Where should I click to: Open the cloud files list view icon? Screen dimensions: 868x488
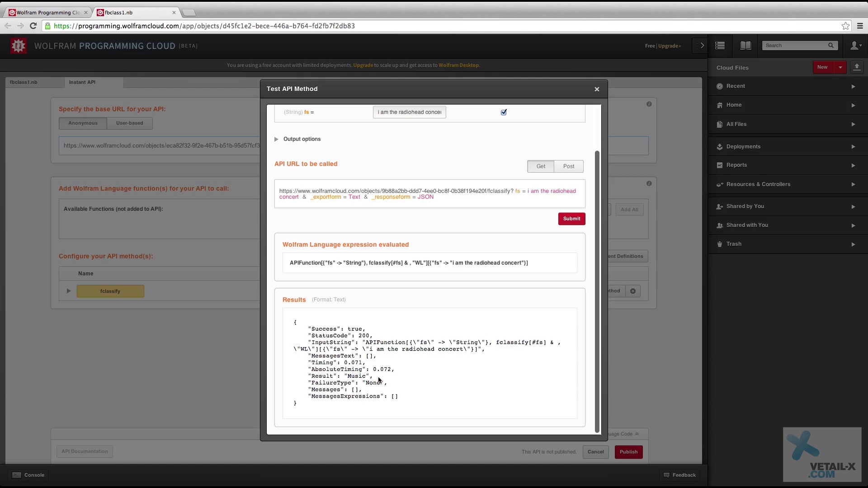pyautogui.click(x=720, y=46)
